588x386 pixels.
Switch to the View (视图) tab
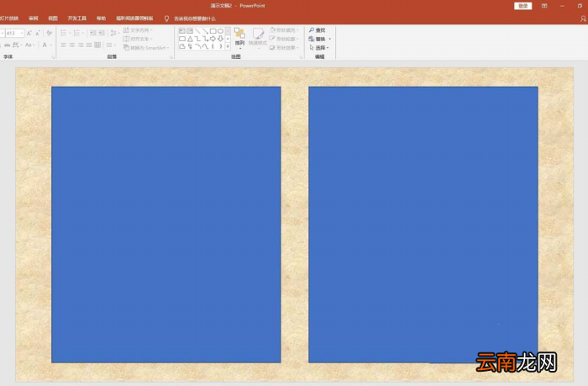(x=53, y=19)
